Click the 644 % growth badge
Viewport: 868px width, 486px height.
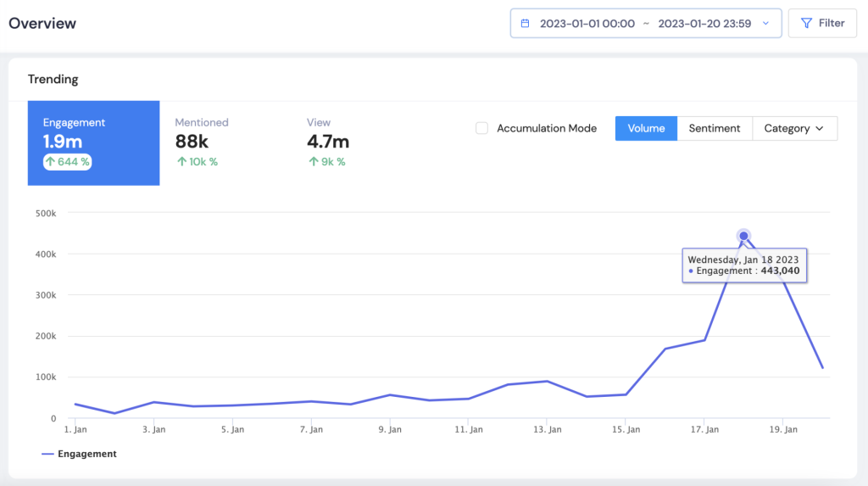coord(67,161)
